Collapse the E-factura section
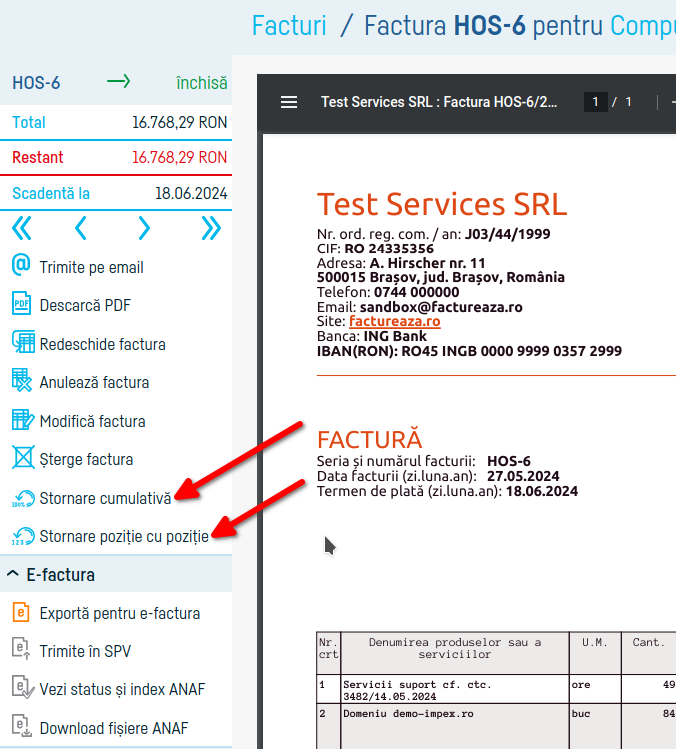 [14, 575]
